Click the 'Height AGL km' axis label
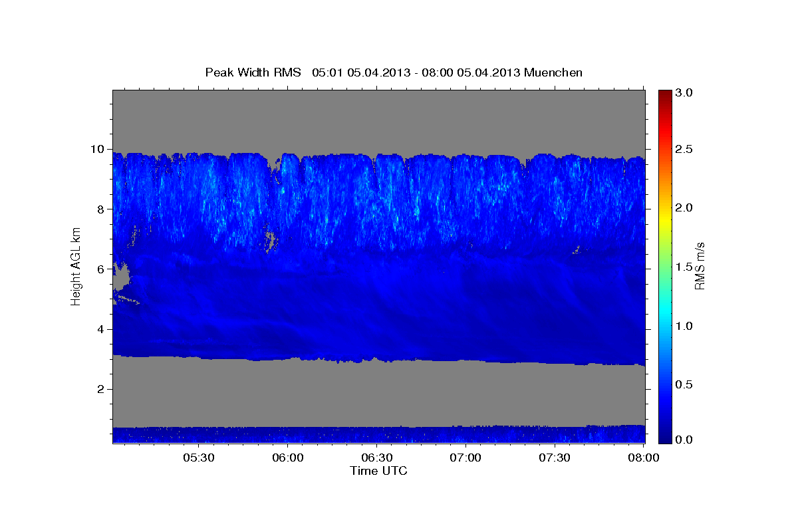Image resolution: width=798 pixels, height=532 pixels. 76,267
